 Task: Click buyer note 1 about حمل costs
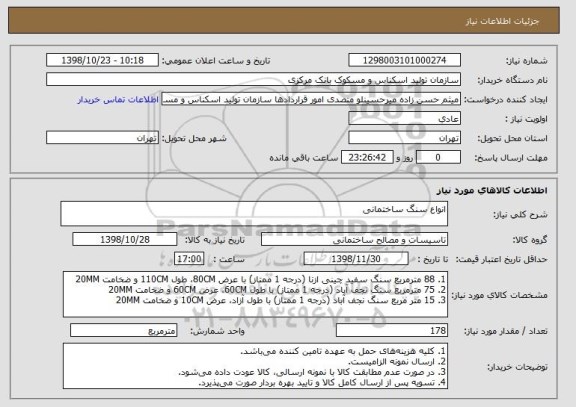click(343, 351)
